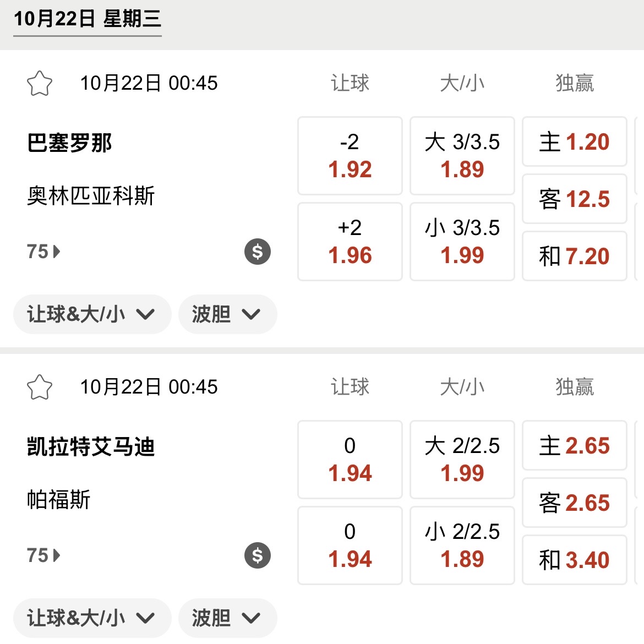Select Barcelona home win odds 1.20
This screenshot has width=644, height=644.
click(574, 142)
